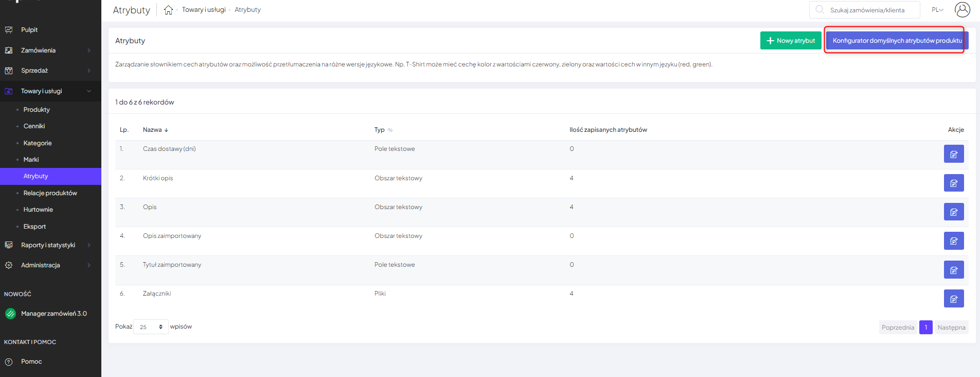Open Manager zamówień 3.0 green icon
The image size is (980, 377).
pos(10,314)
